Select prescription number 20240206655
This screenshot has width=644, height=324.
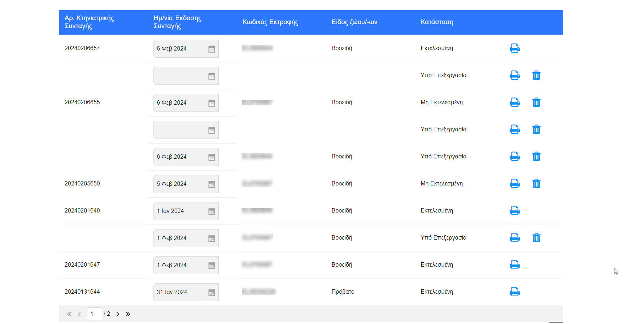pyautogui.click(x=82, y=102)
